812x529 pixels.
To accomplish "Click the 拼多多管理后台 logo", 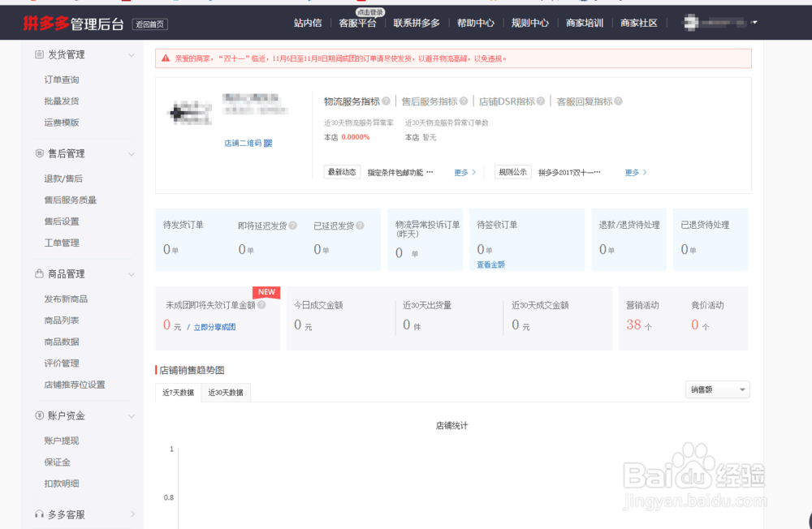I will tap(73, 24).
